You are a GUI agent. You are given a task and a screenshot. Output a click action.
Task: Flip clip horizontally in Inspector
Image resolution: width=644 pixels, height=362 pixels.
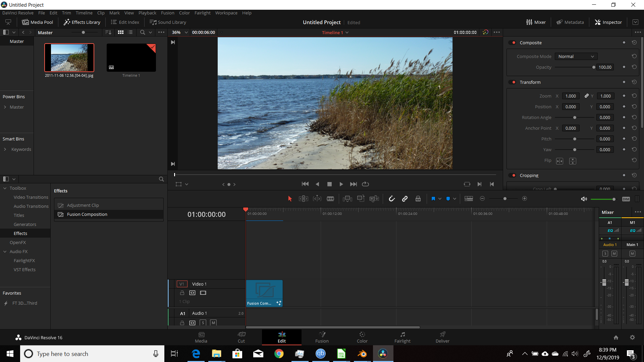[x=559, y=161]
